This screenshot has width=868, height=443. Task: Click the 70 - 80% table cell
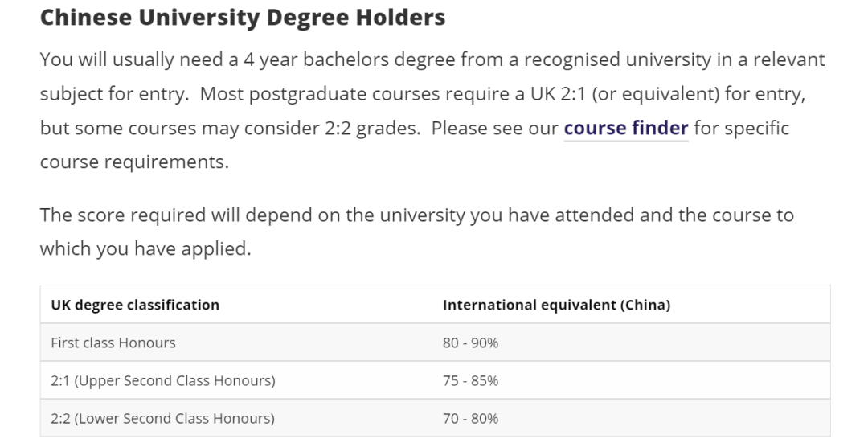(470, 419)
